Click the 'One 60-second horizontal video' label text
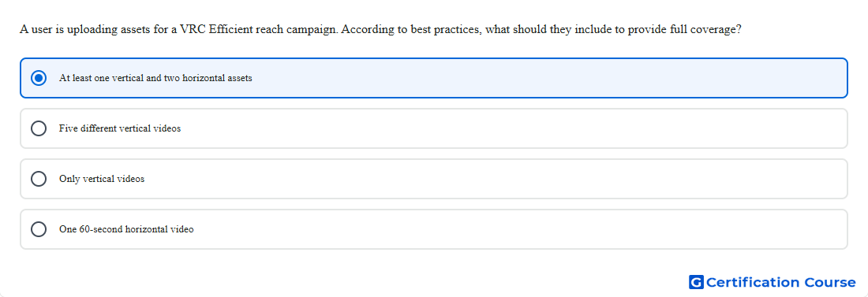Viewport: 868px width, 297px height. pos(126,229)
